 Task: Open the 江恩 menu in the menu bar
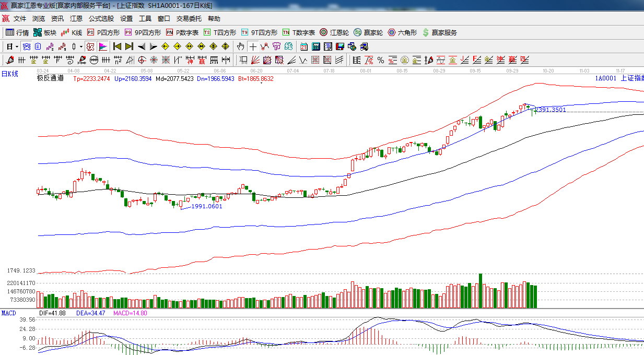click(x=76, y=19)
